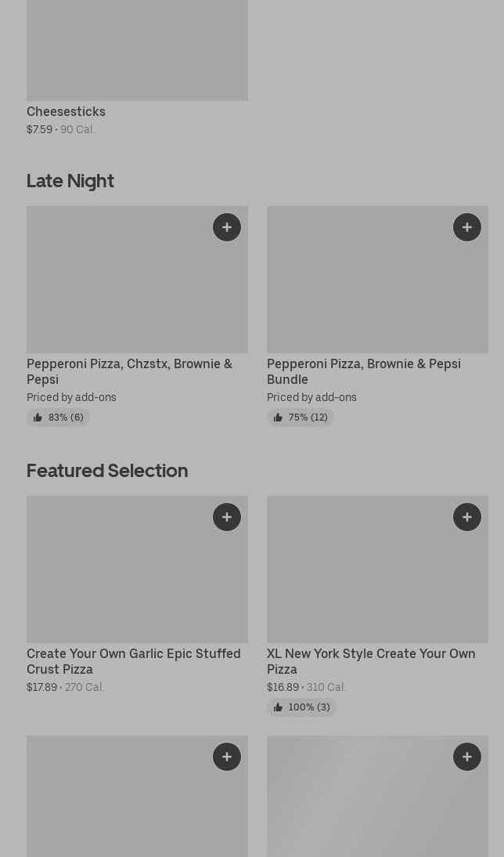Open XL New York Style Create Your Own title
The image size is (504, 857).
371,661
